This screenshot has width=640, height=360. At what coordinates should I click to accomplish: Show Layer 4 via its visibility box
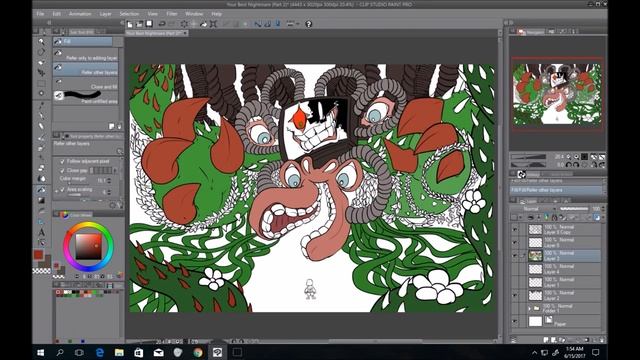click(x=515, y=269)
